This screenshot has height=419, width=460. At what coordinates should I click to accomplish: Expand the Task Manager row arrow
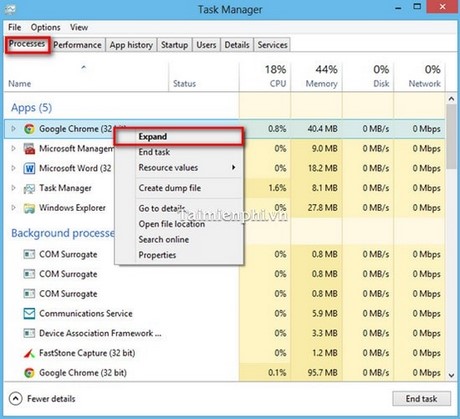click(x=13, y=188)
